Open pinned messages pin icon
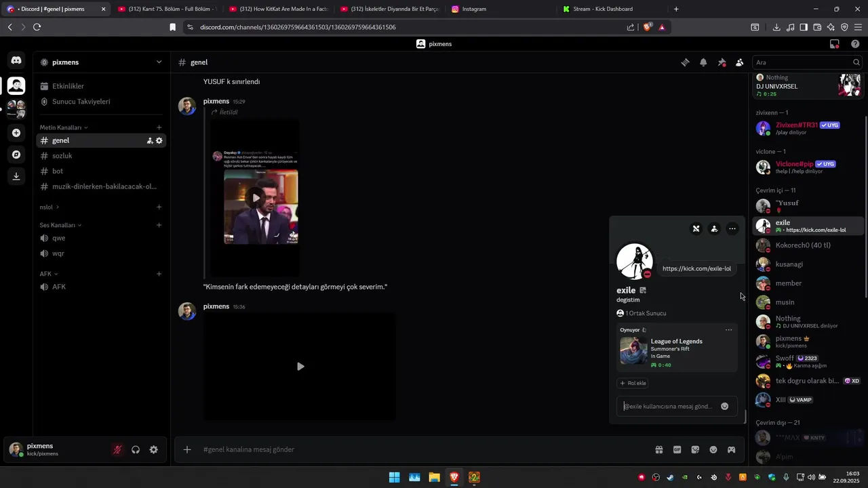868x488 pixels. pos(722,62)
